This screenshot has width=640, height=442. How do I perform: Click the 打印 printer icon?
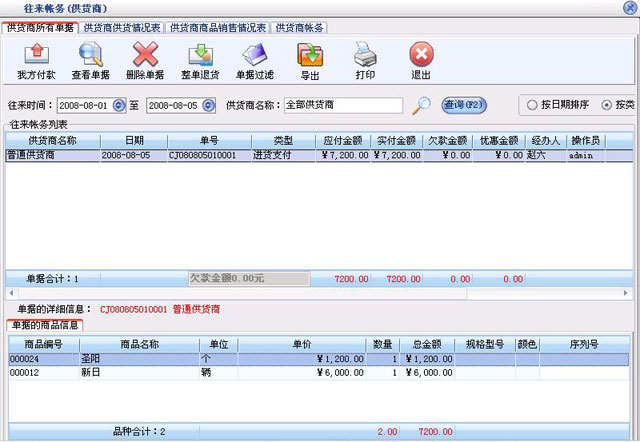[365, 56]
